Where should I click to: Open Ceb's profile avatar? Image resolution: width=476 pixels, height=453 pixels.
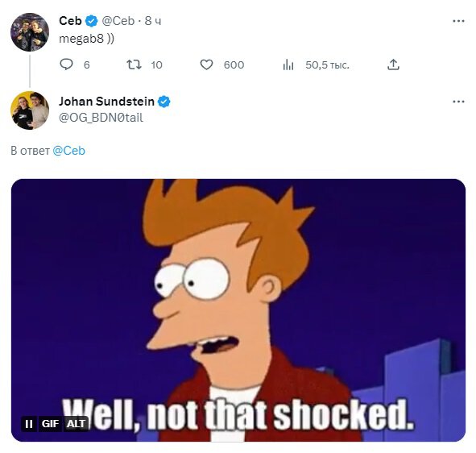point(30,32)
